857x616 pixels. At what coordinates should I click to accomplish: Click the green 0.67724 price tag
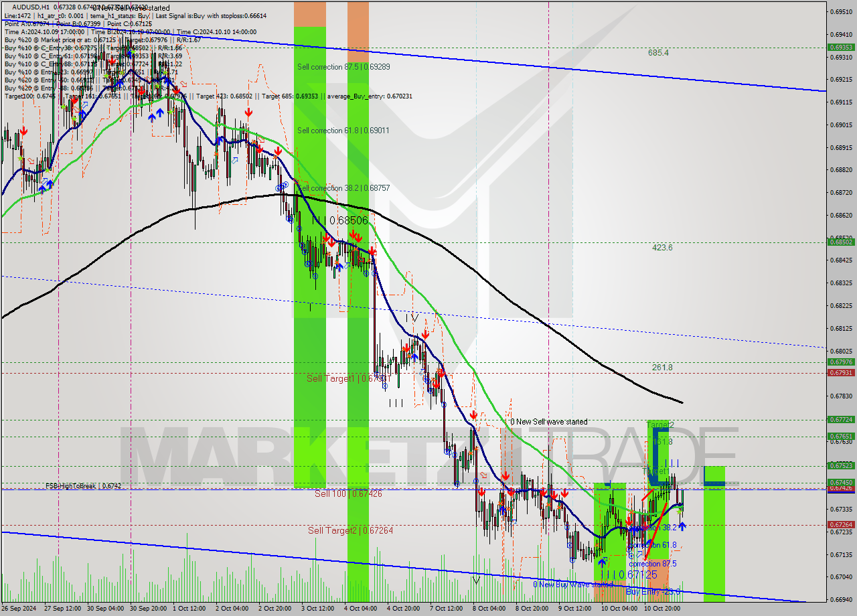(841, 420)
